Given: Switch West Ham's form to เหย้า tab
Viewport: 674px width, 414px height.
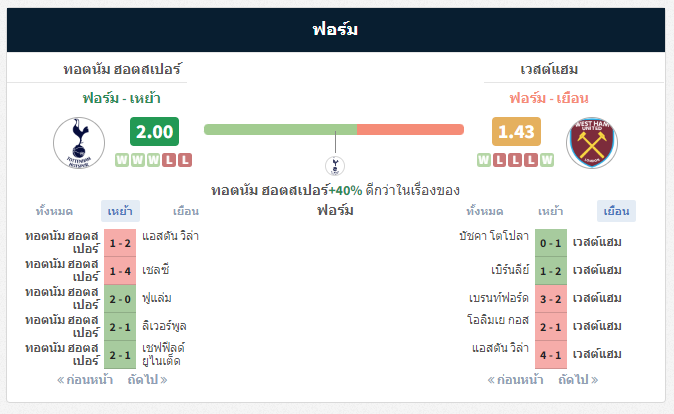Looking at the screenshot, I should [x=551, y=211].
